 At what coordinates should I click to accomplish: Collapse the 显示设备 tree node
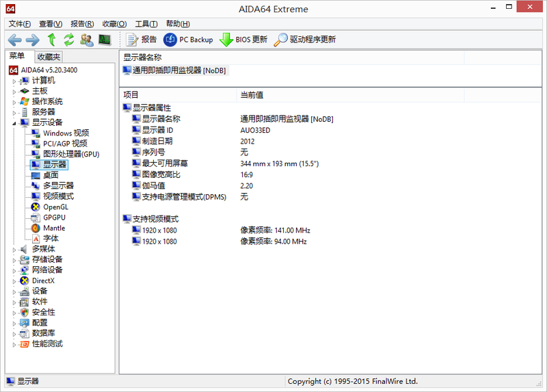click(14, 123)
